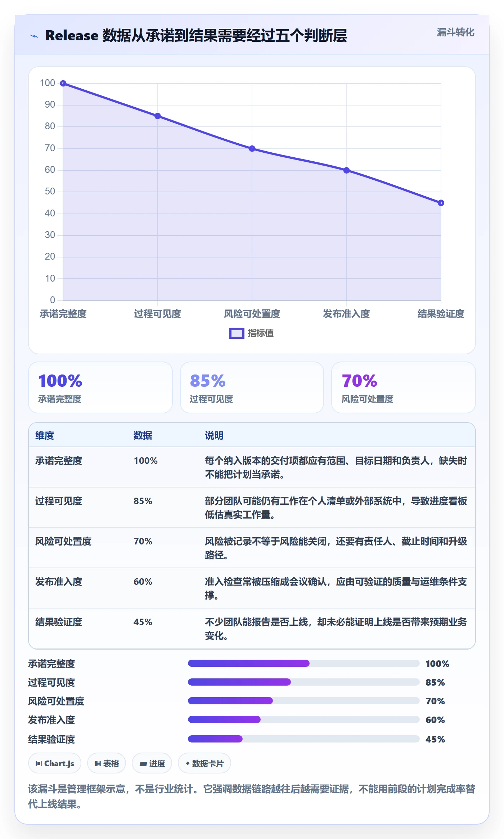Image resolution: width=504 pixels, height=839 pixels.
Task: Click the chart data point at value 60
Action: coord(346,170)
